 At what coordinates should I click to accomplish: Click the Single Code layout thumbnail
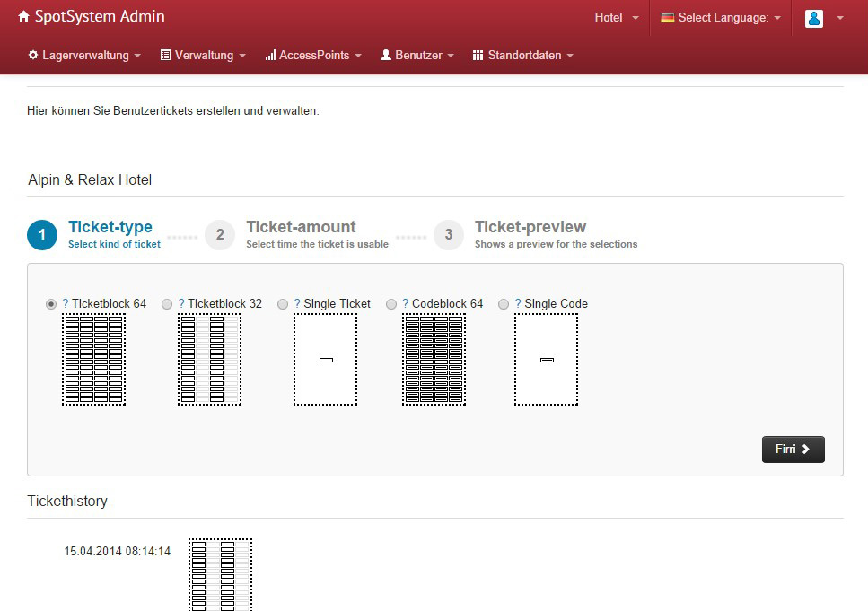click(x=546, y=360)
